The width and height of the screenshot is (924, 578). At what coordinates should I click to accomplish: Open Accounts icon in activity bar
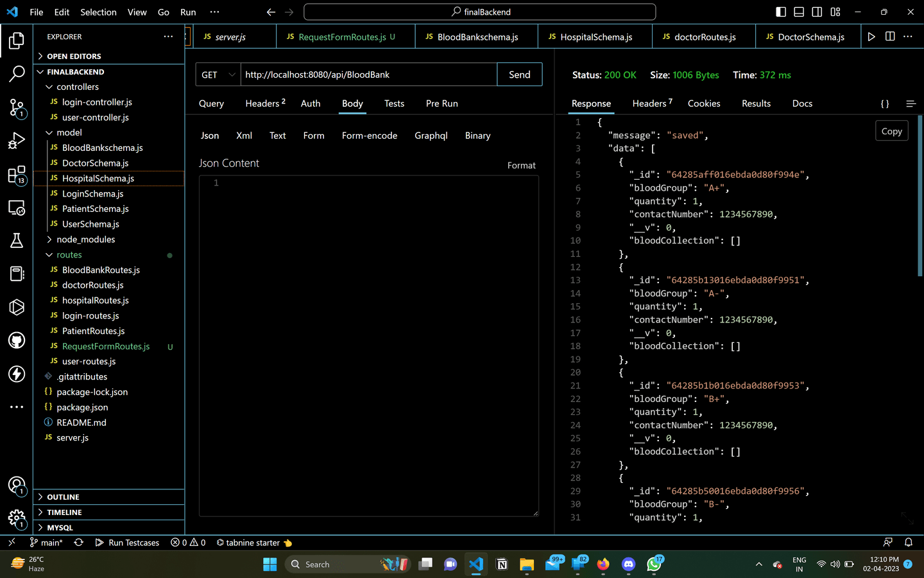17,486
